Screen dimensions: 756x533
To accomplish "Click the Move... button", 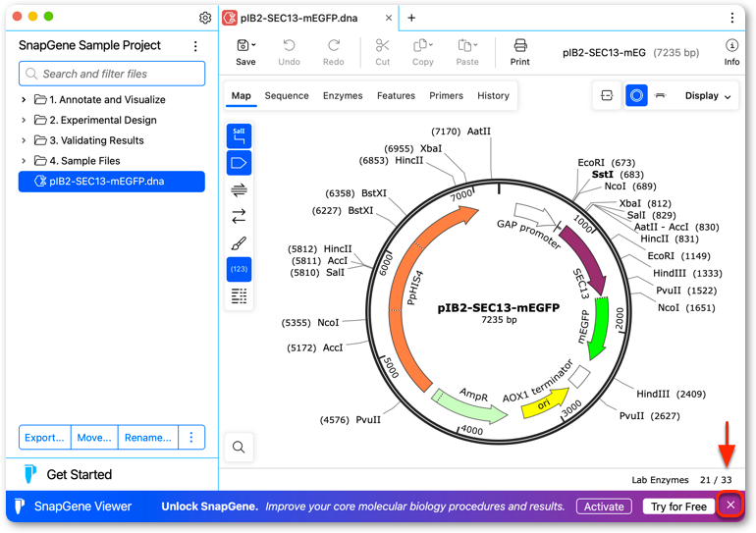I will click(x=94, y=438).
